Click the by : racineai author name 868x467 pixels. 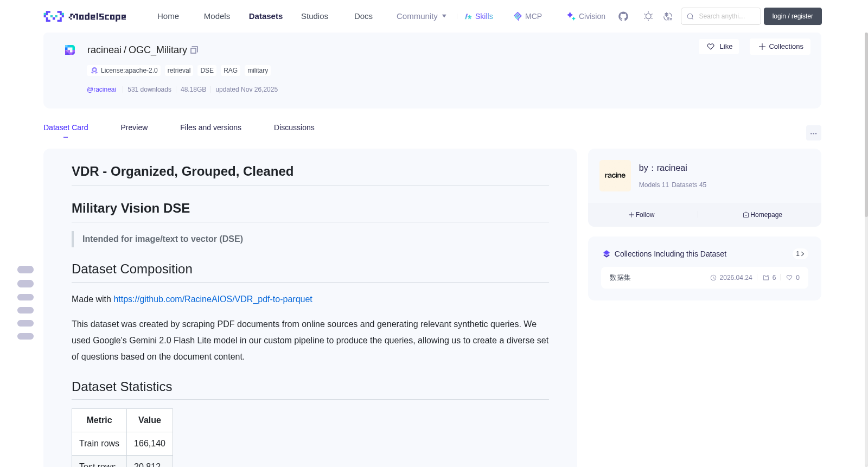[663, 168]
